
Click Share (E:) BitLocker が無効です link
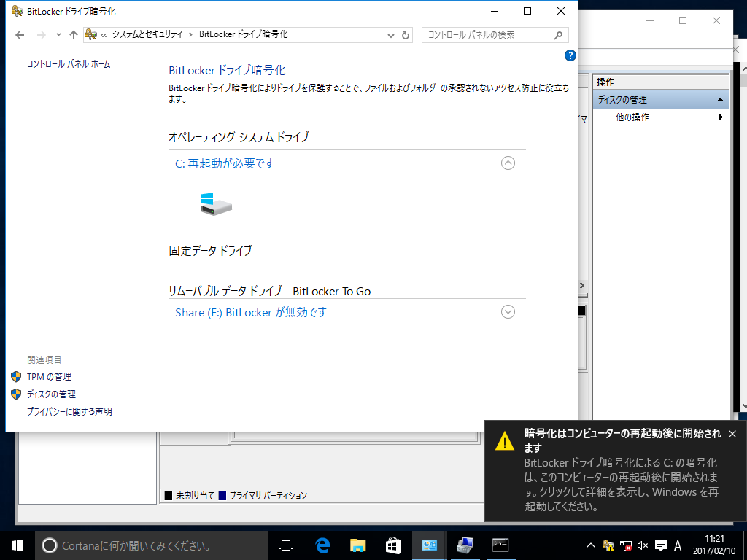(x=251, y=312)
